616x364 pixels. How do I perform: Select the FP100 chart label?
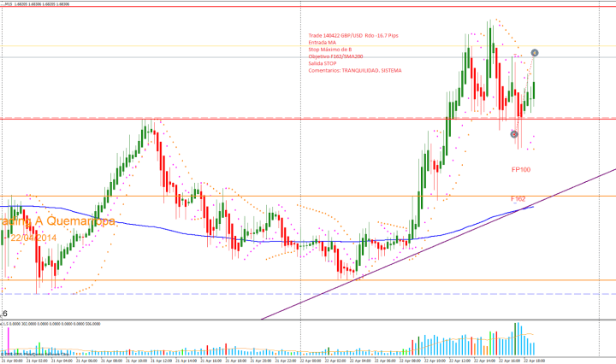coord(521,170)
